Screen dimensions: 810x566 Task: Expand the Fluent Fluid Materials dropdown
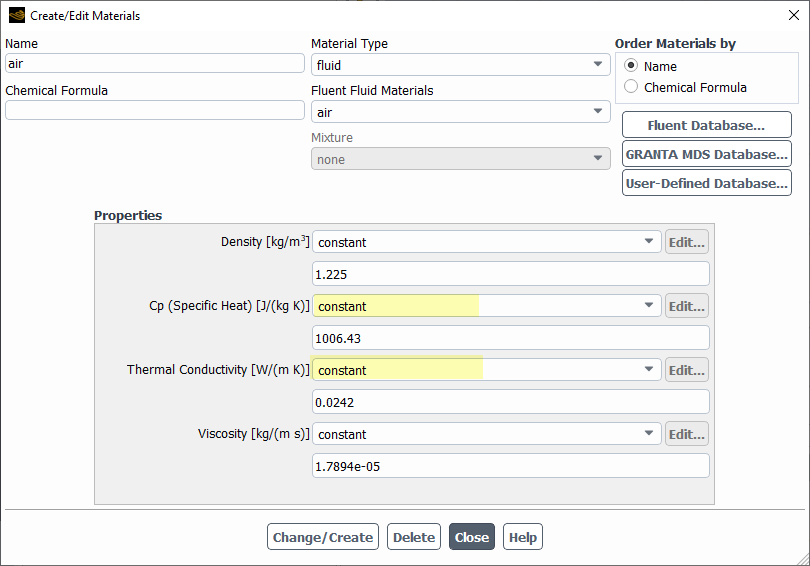point(460,112)
